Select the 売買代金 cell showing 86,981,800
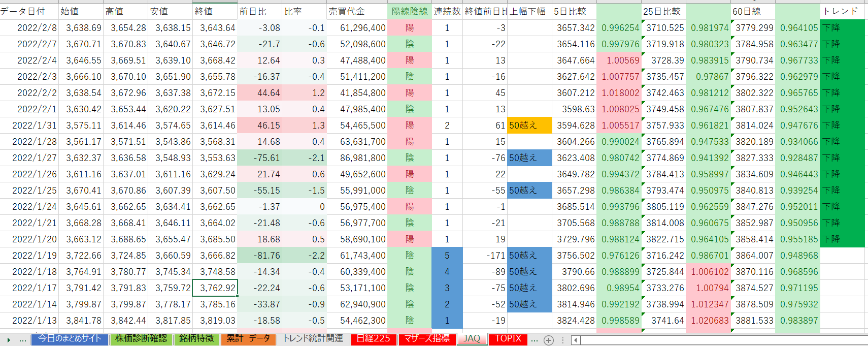This screenshot has height=346, width=868. (356, 158)
